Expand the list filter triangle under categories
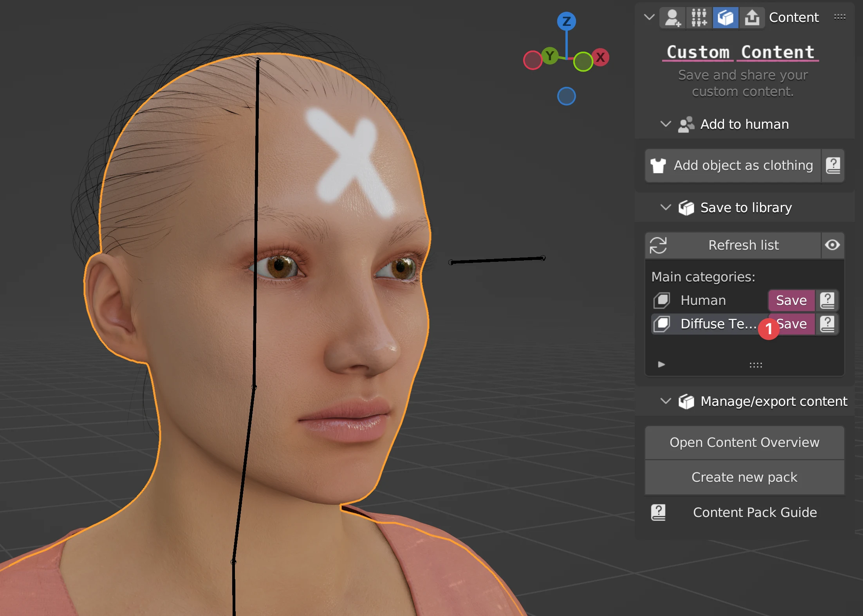This screenshot has height=616, width=863. (x=661, y=364)
